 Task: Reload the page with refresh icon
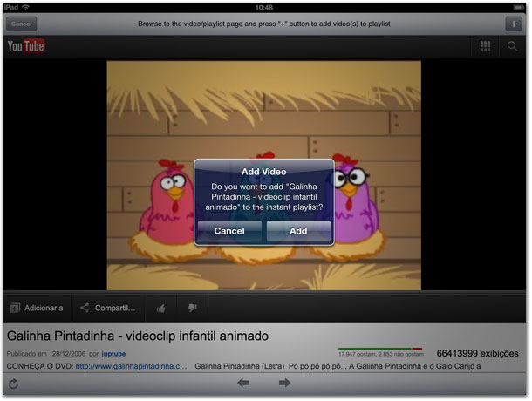click(x=13, y=384)
